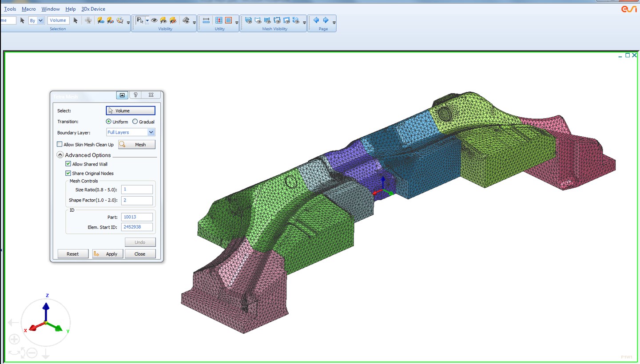Expand Utility toolbar overflow arrow
Screen dimensions: 640x364
237,22
